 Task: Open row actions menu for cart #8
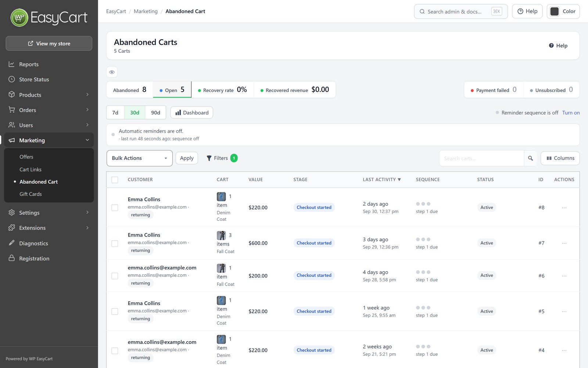click(564, 208)
